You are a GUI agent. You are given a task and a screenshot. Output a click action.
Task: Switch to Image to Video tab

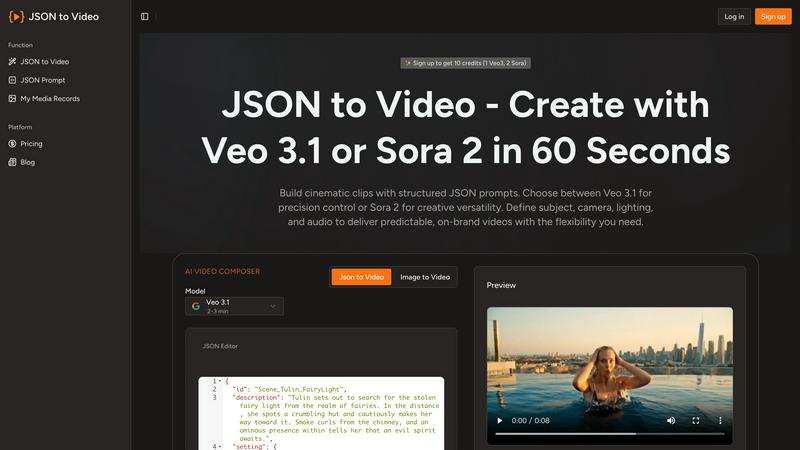[425, 277]
